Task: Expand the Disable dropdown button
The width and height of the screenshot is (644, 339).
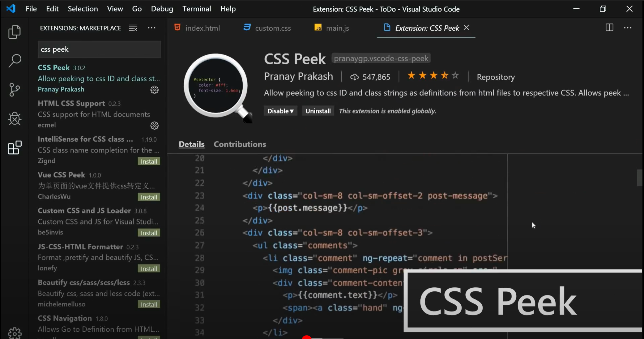Action: click(x=280, y=111)
